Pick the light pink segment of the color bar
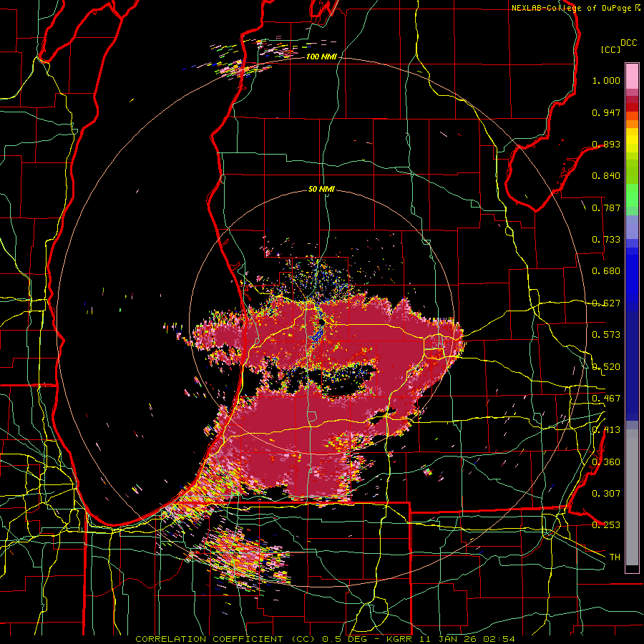Image resolution: width=644 pixels, height=644 pixels. point(632,76)
